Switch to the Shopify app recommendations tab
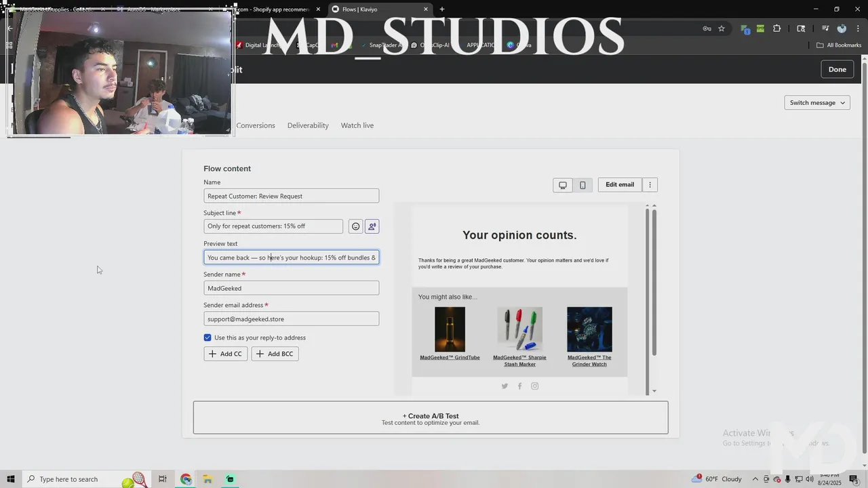This screenshot has width=868, height=488. (x=275, y=9)
